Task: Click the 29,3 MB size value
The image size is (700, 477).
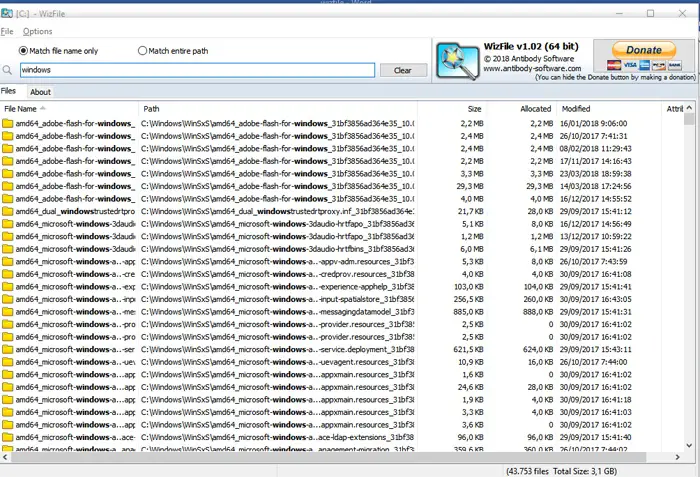Action: 470,186
